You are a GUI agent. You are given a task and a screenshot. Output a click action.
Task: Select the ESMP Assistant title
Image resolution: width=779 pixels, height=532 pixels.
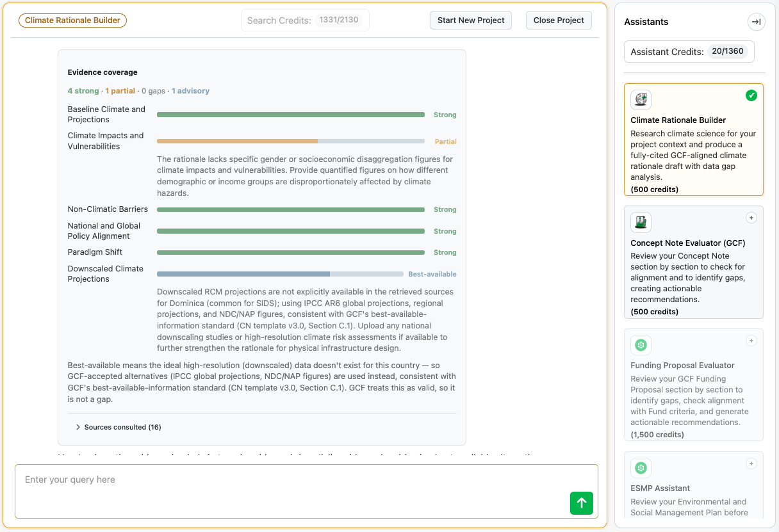[x=660, y=488]
